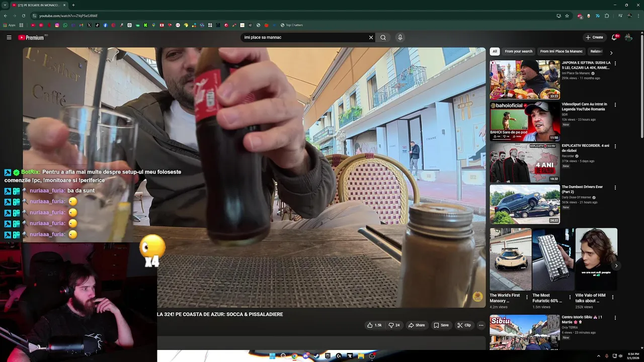Viewport: 644px width, 362px height.
Task: Open the Instagram bookmark icon
Action: pos(57,25)
